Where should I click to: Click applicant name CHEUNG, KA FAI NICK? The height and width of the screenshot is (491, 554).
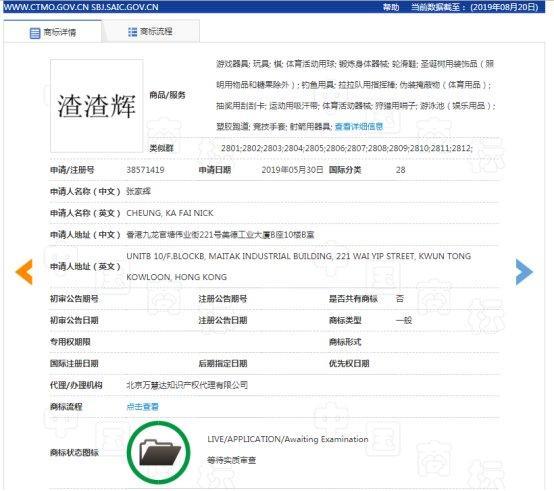[x=170, y=213]
